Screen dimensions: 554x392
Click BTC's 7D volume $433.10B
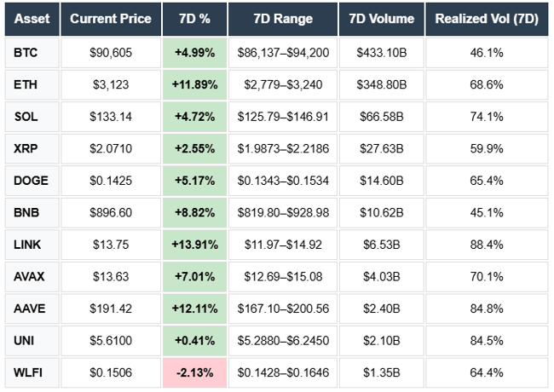pos(382,53)
